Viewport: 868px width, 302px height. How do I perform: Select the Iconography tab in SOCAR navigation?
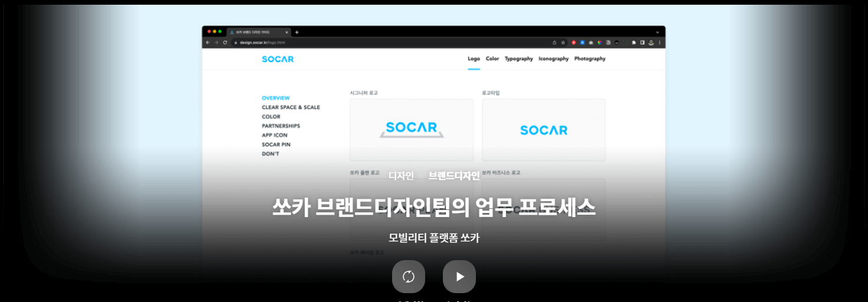click(554, 58)
